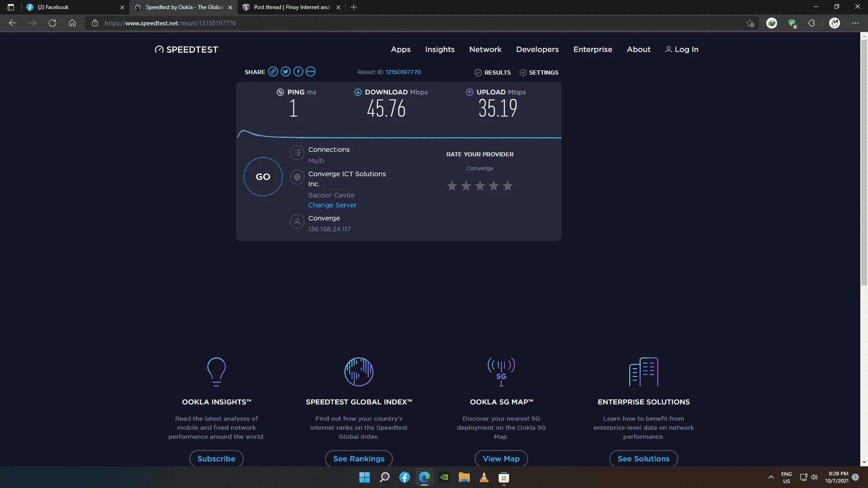Click the server globe icon

pos(297,177)
